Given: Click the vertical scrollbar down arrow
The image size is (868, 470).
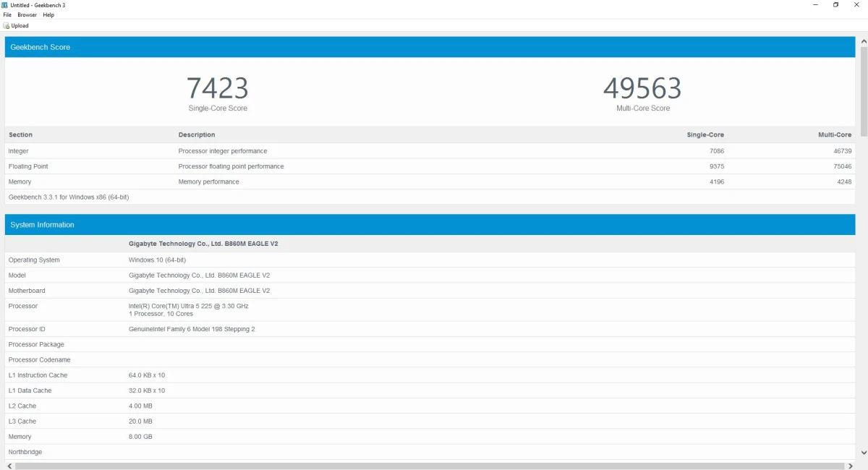Looking at the screenshot, I should tap(864, 453).
